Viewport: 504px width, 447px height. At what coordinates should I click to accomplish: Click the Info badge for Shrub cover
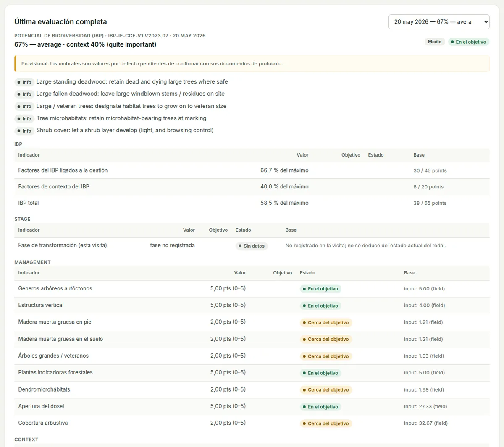pos(24,131)
